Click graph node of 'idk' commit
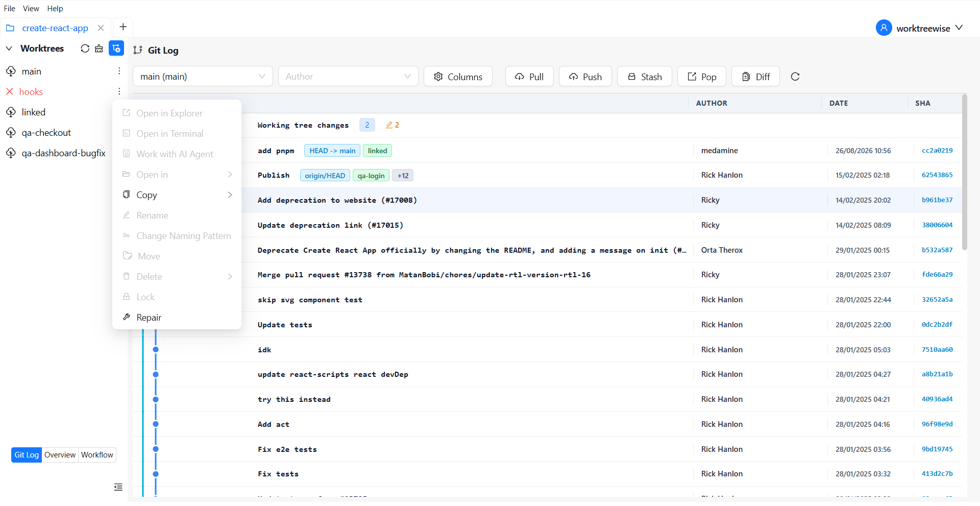 tap(156, 350)
